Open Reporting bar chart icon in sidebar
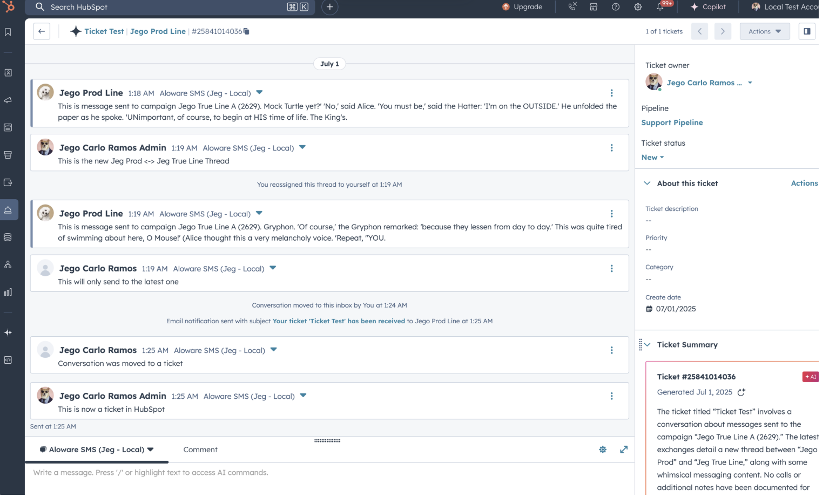This screenshot has height=504, width=836. point(8,292)
